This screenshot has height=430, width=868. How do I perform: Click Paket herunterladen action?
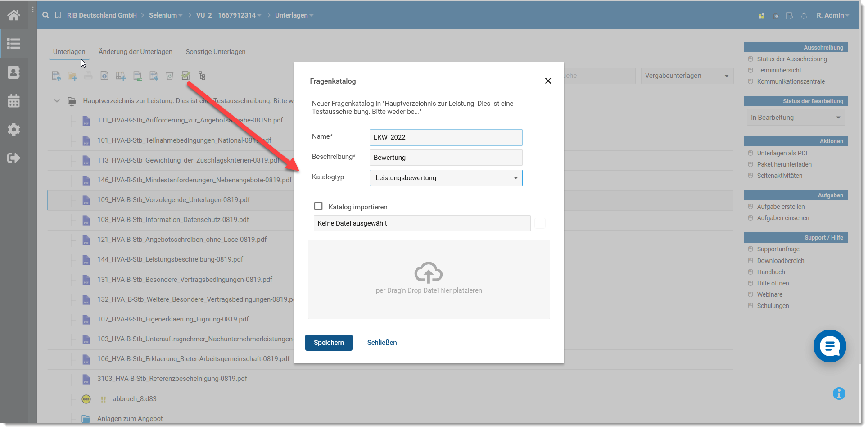pyautogui.click(x=784, y=164)
